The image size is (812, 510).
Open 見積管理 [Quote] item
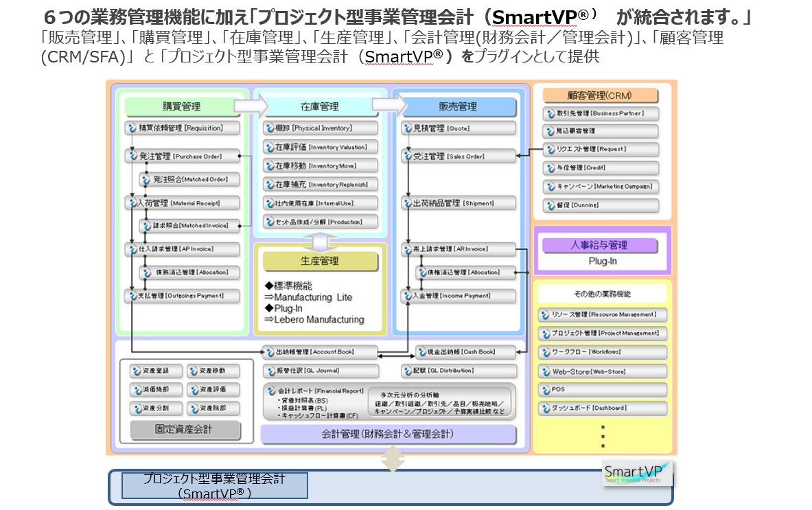(x=459, y=128)
